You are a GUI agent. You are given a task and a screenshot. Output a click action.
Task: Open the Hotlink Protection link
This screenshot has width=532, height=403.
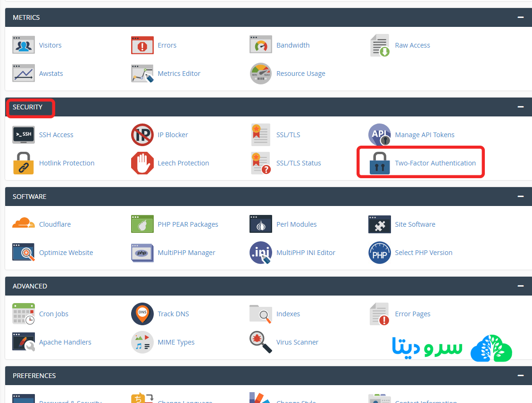[x=66, y=163]
